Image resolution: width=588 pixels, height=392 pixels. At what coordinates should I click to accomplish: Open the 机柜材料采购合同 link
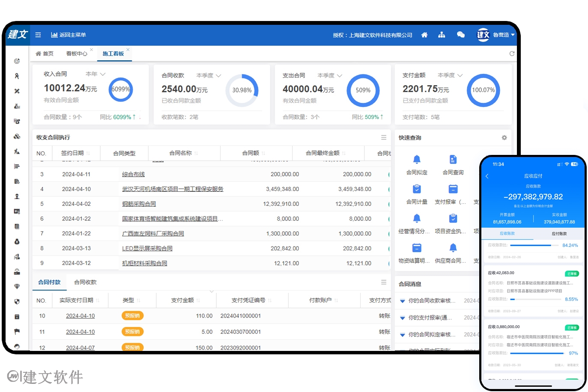144,263
